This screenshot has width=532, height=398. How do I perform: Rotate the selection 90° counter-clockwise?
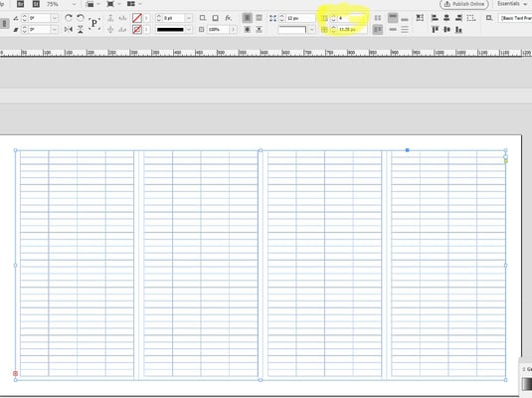pyautogui.click(x=81, y=18)
